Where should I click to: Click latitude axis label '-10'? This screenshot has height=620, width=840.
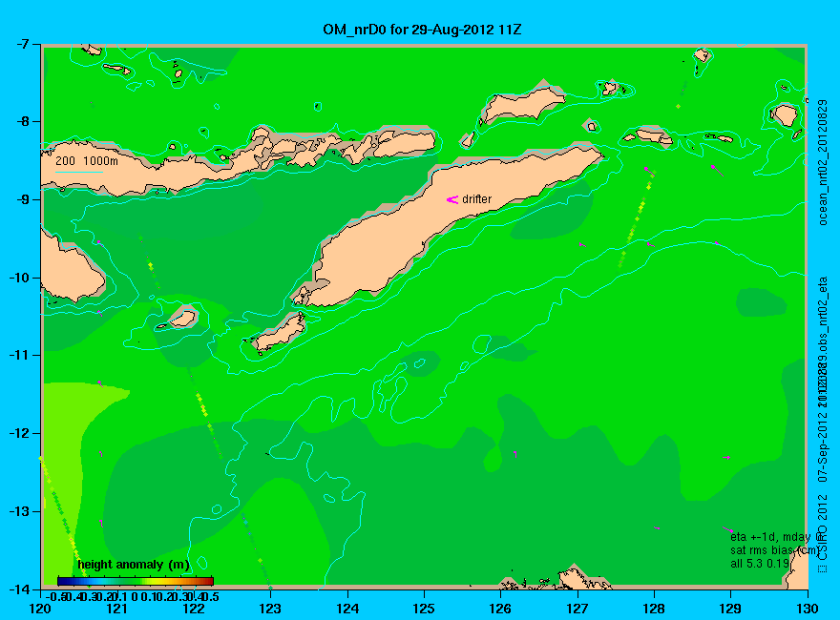[x=18, y=278]
